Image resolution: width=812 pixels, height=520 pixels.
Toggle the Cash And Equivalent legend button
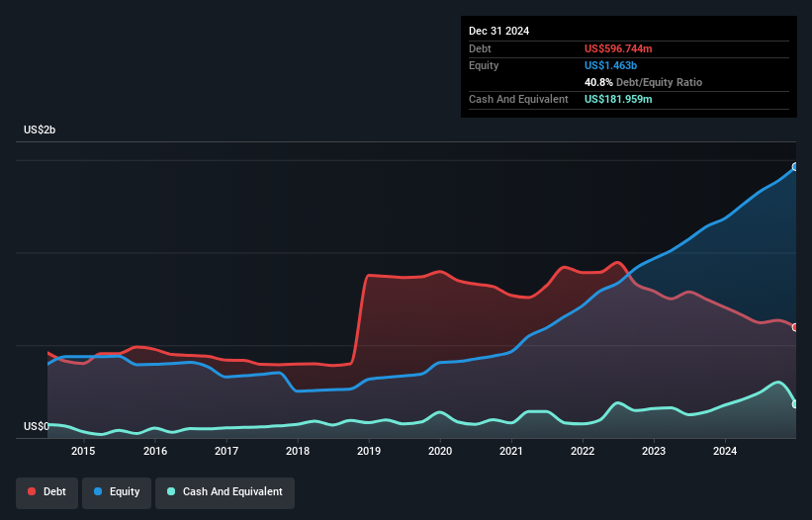tap(225, 492)
